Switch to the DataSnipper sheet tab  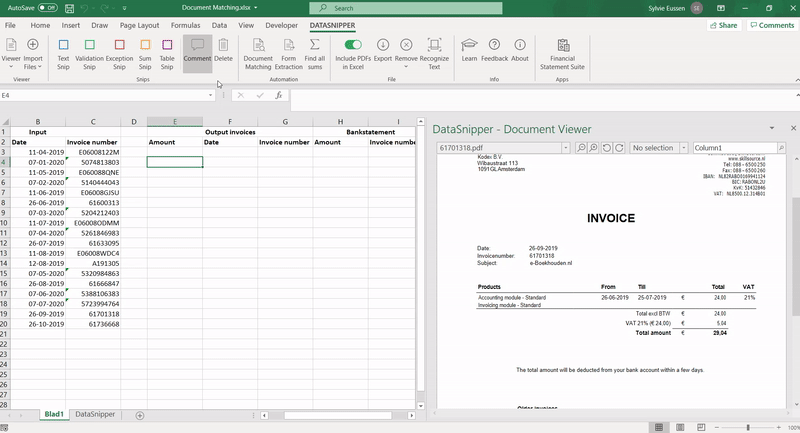click(x=95, y=415)
